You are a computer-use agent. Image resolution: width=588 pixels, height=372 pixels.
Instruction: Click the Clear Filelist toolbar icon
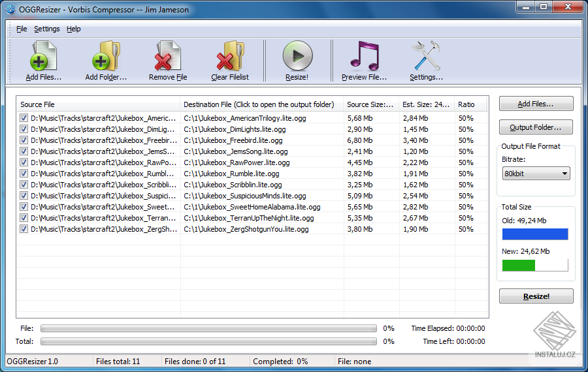point(230,56)
